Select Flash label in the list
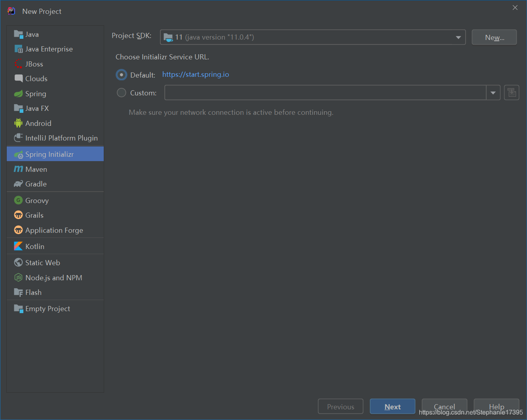The width and height of the screenshot is (527, 420). (x=33, y=292)
